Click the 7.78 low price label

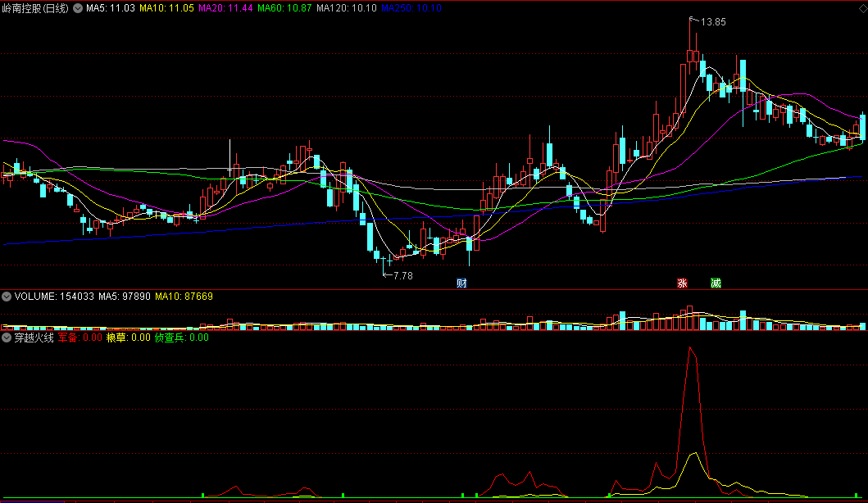click(403, 275)
